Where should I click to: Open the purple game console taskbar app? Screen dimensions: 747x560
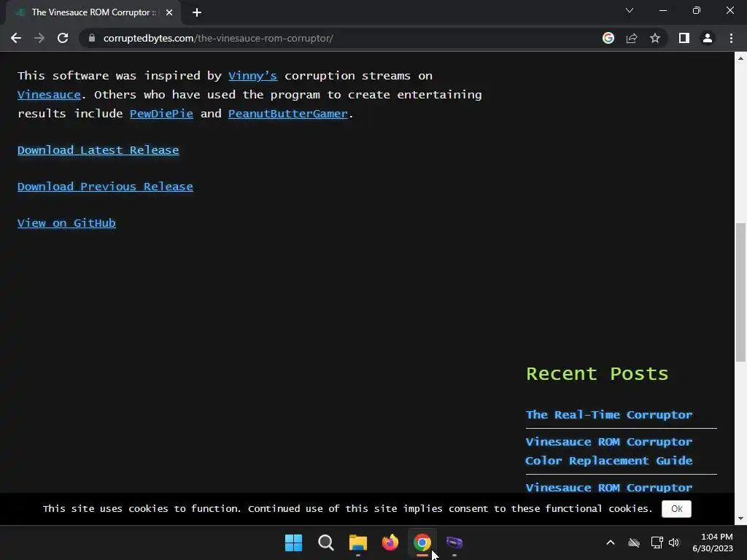pyautogui.click(x=454, y=542)
